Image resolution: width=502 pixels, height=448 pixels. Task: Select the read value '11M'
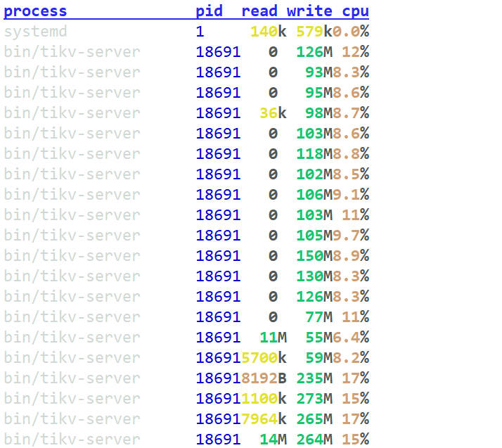[x=273, y=337]
